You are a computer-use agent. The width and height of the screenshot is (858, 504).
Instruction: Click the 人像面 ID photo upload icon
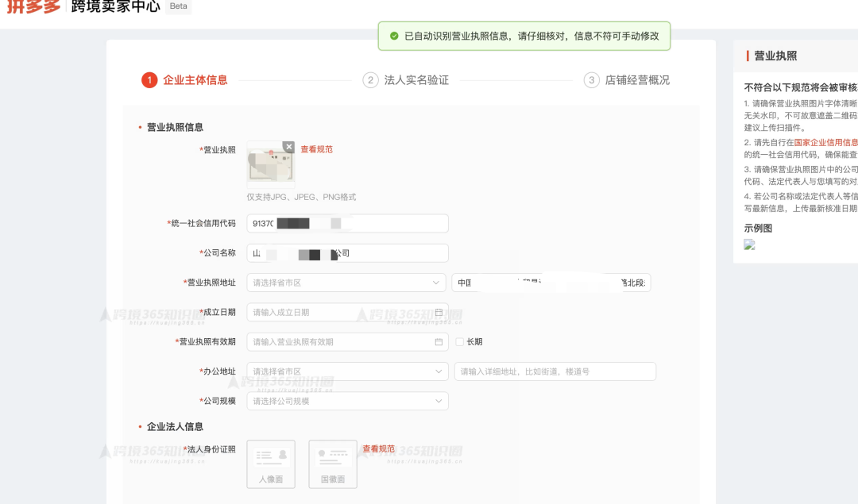pos(270,464)
